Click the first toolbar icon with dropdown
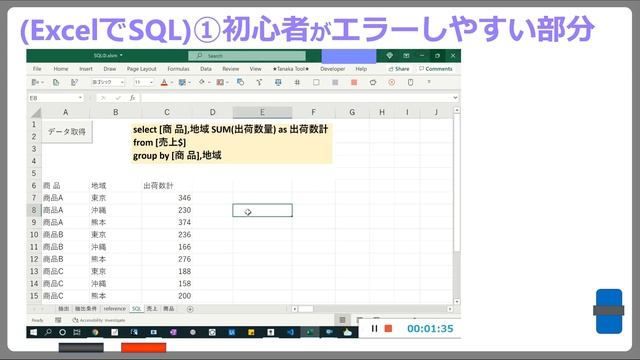Image resolution: width=640 pixels, height=360 pixels. coord(37,82)
